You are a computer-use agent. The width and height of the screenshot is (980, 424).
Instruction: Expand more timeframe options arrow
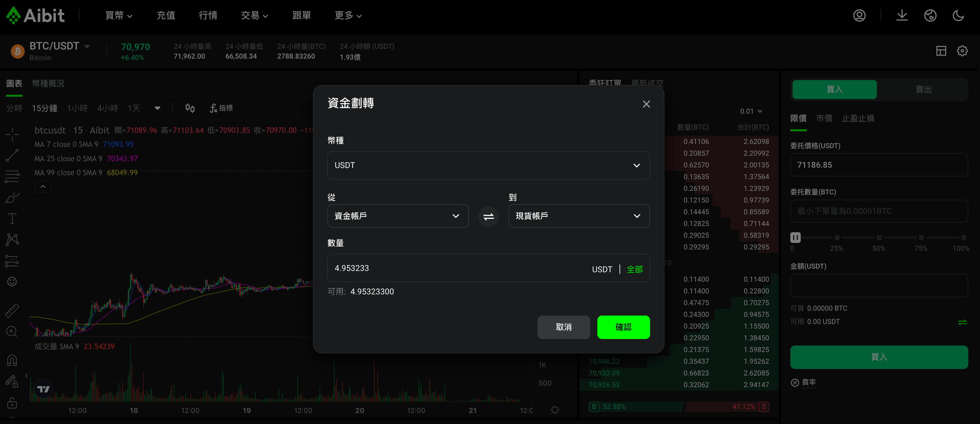157,108
